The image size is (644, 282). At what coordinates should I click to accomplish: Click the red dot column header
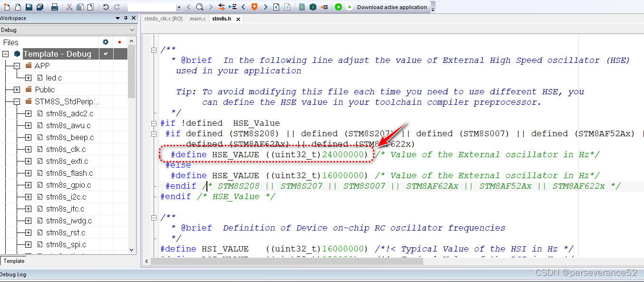120,42
